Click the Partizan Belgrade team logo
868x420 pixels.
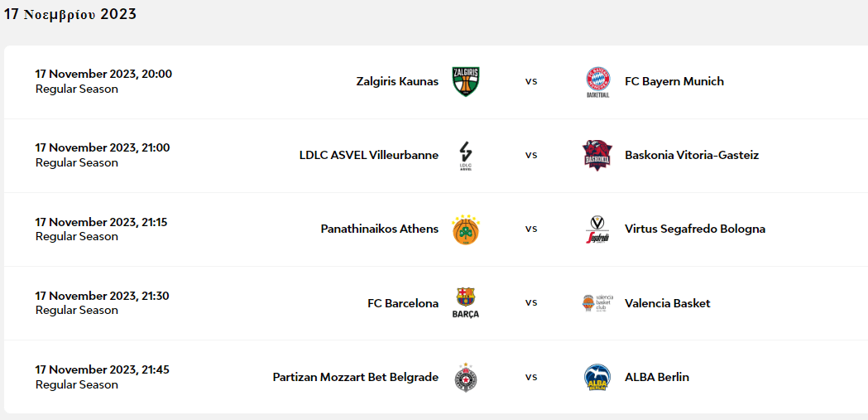[466, 377]
